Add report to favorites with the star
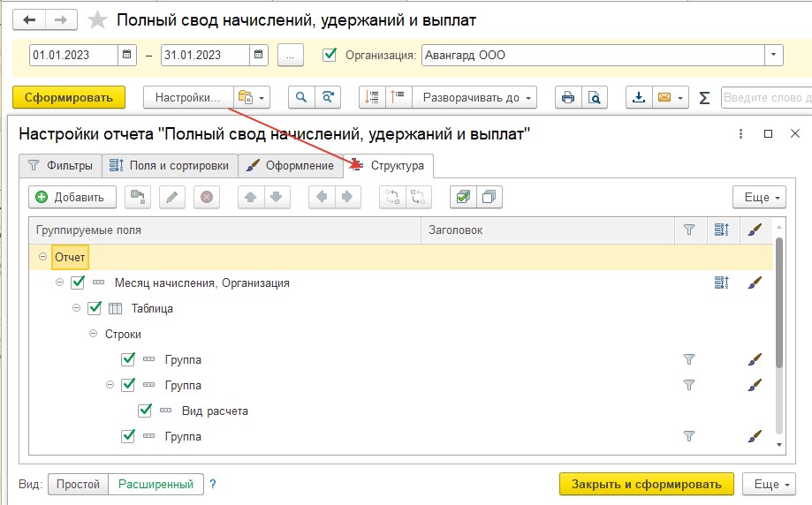The image size is (812, 505). (x=97, y=20)
